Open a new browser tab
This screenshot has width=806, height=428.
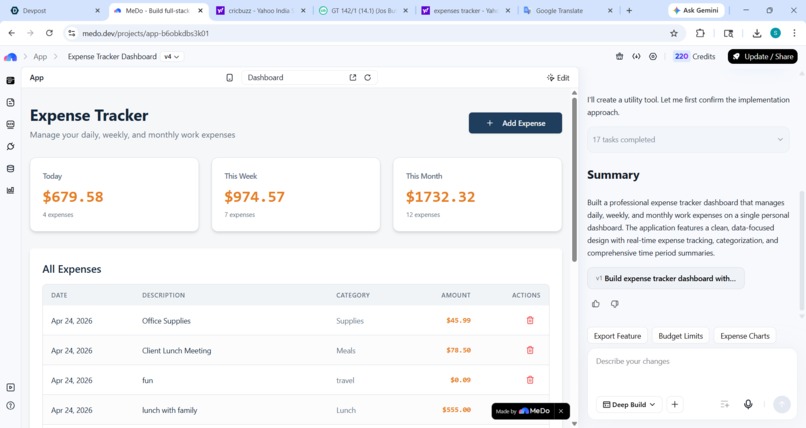(629, 10)
